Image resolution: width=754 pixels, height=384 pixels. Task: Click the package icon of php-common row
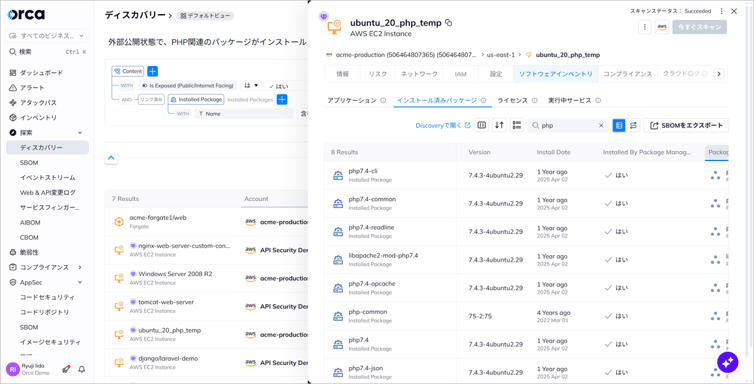click(x=338, y=316)
